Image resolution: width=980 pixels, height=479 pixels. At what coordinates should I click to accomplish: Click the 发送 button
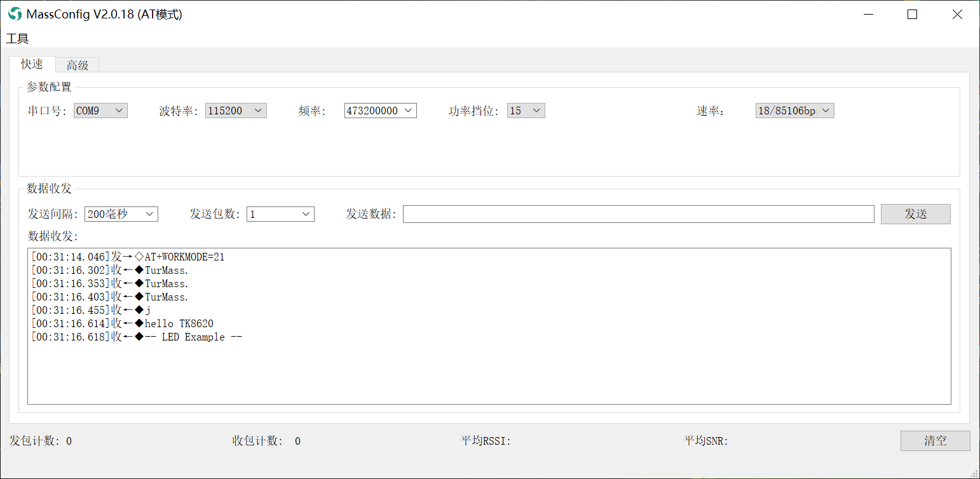point(916,214)
